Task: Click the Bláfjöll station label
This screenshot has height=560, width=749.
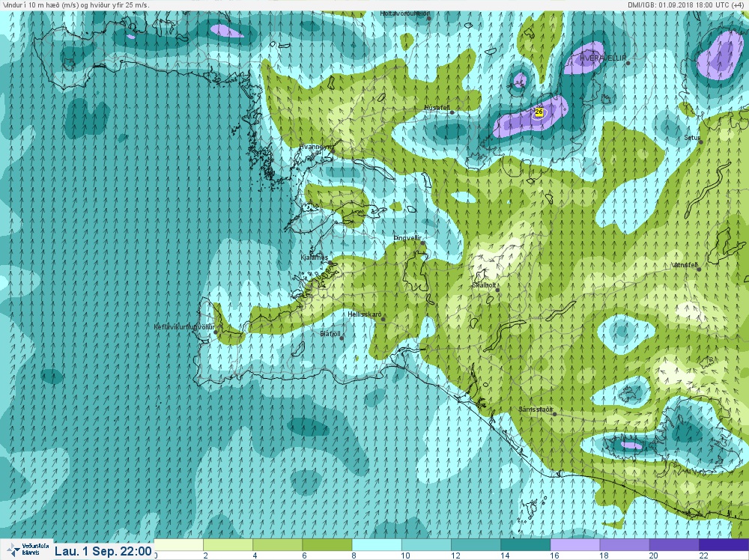Action: pos(330,334)
